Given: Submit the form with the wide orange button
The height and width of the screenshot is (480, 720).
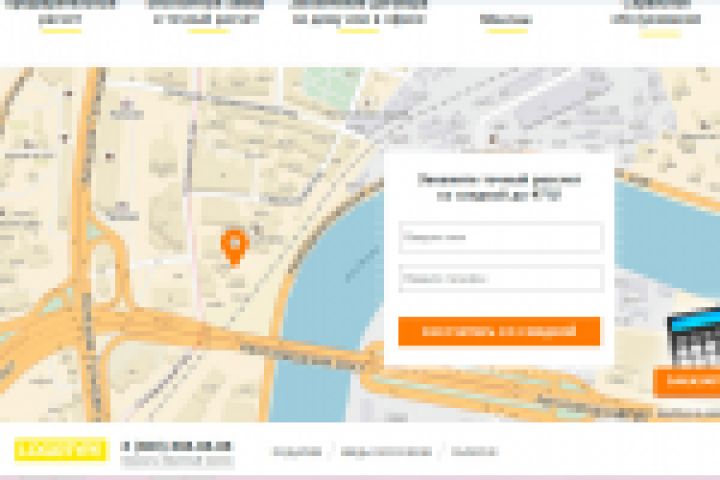Looking at the screenshot, I should (499, 331).
